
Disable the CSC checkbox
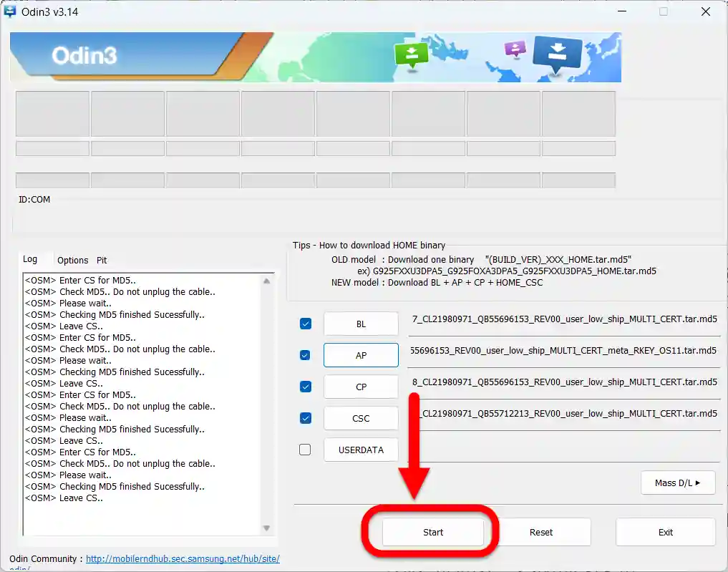click(x=306, y=418)
